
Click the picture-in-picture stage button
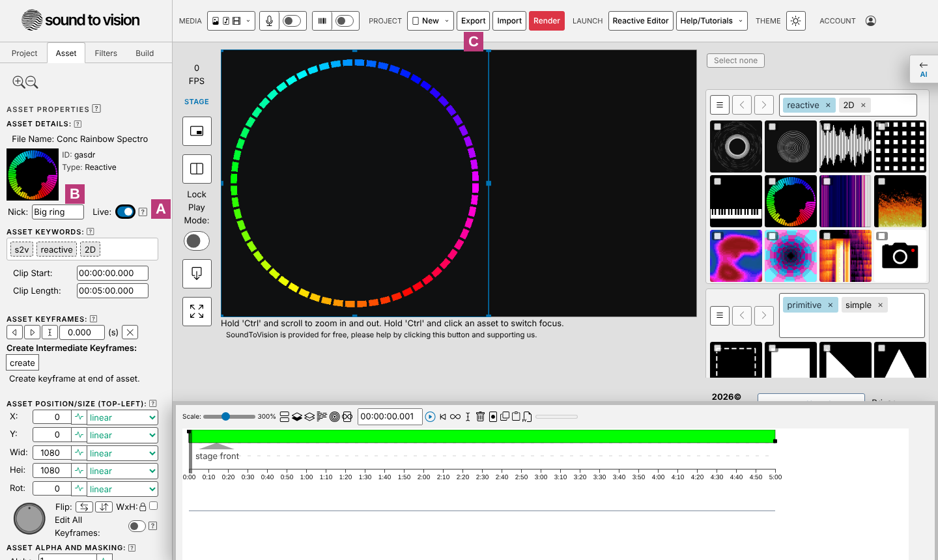[x=197, y=132]
